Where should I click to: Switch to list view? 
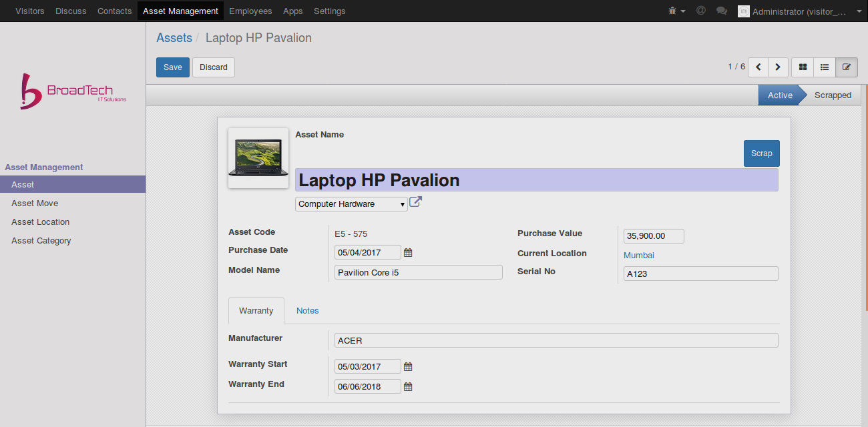(x=825, y=67)
